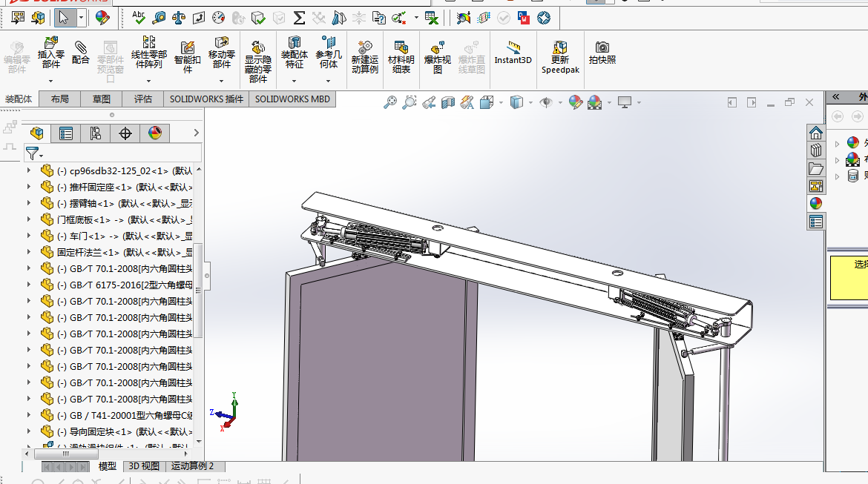Screen dimensions: 868x484
Task: Select the arrow cursor Select tool
Action: click(x=64, y=18)
